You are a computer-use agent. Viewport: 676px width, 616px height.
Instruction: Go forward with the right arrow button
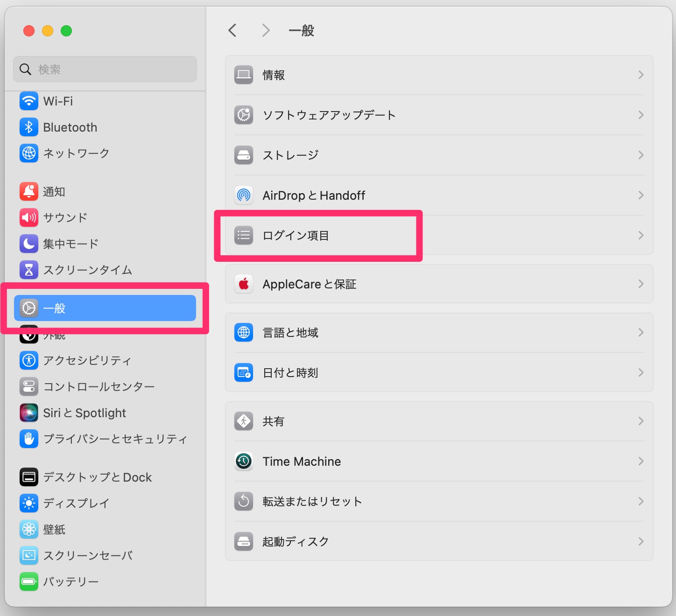tap(266, 30)
